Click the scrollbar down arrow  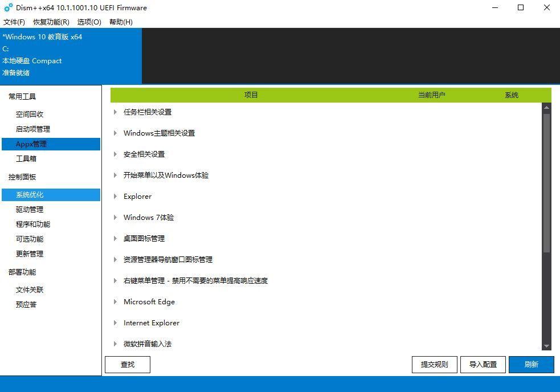tap(546, 346)
